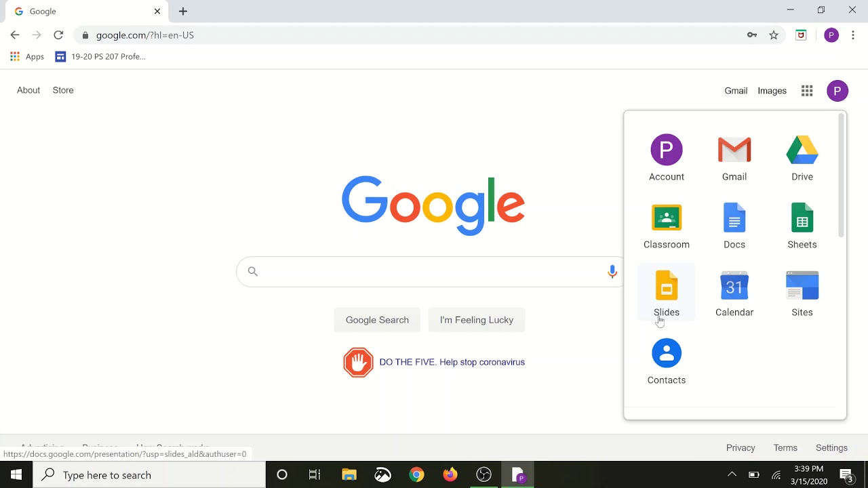Open the Store link
The height and width of the screenshot is (488, 868).
pyautogui.click(x=63, y=90)
